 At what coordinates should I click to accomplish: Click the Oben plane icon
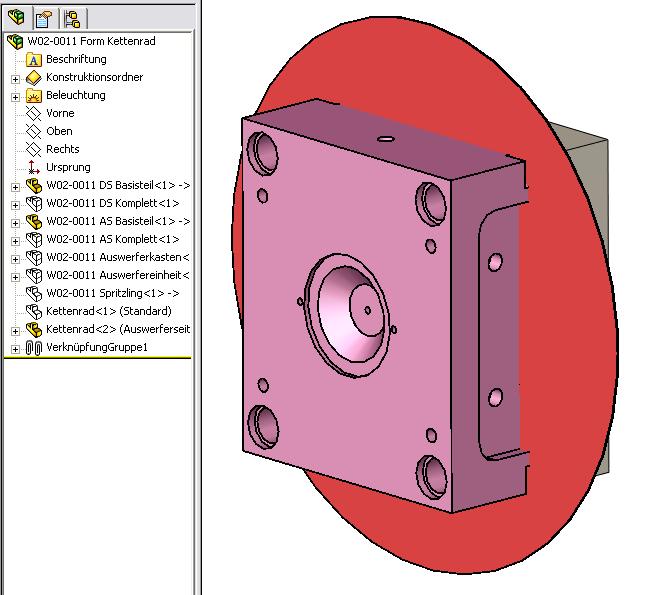[33, 131]
